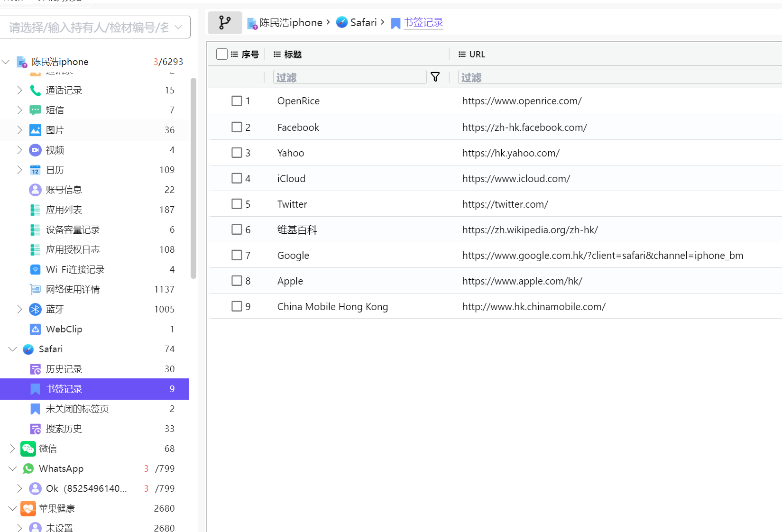This screenshot has width=782, height=532.
Task: Expand the 短信 tree node
Action: 19,110
